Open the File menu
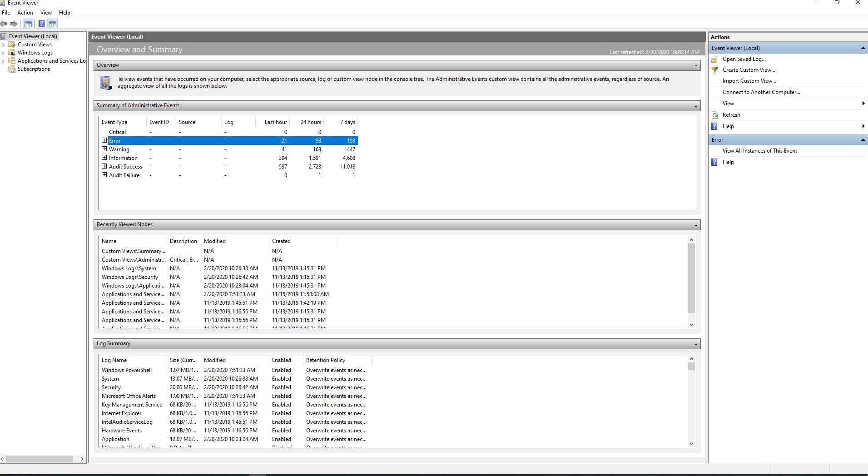The width and height of the screenshot is (868, 476). pyautogui.click(x=6, y=13)
